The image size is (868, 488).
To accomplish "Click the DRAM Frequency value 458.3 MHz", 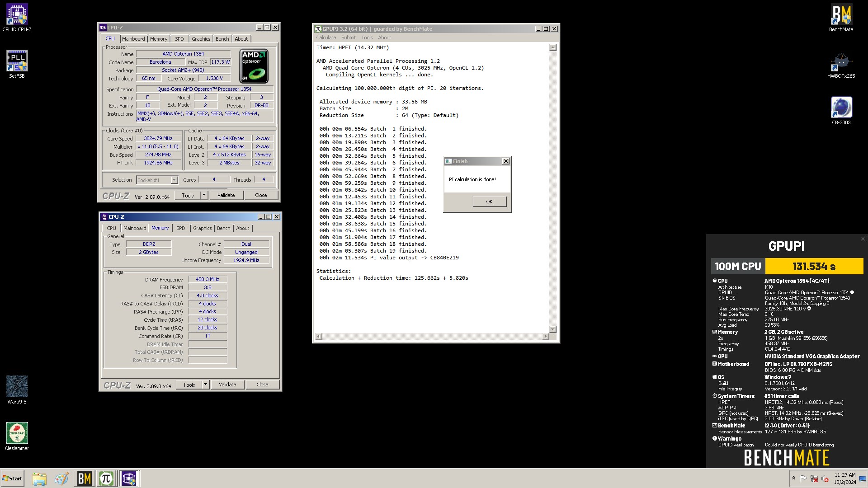I will click(x=208, y=279).
